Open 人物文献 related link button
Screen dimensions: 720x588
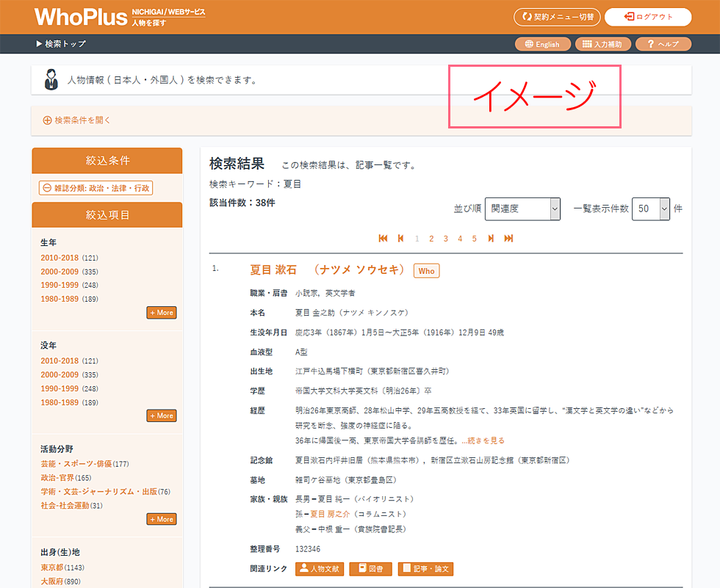(x=320, y=569)
